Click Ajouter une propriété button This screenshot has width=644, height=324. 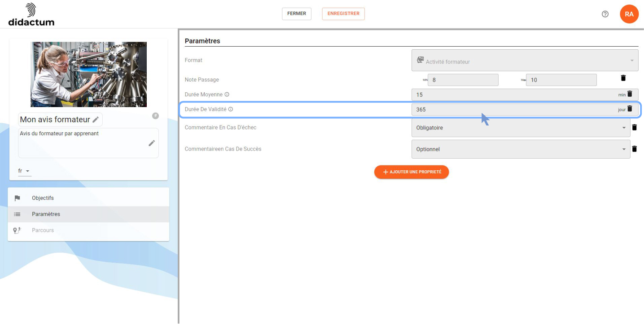412,172
